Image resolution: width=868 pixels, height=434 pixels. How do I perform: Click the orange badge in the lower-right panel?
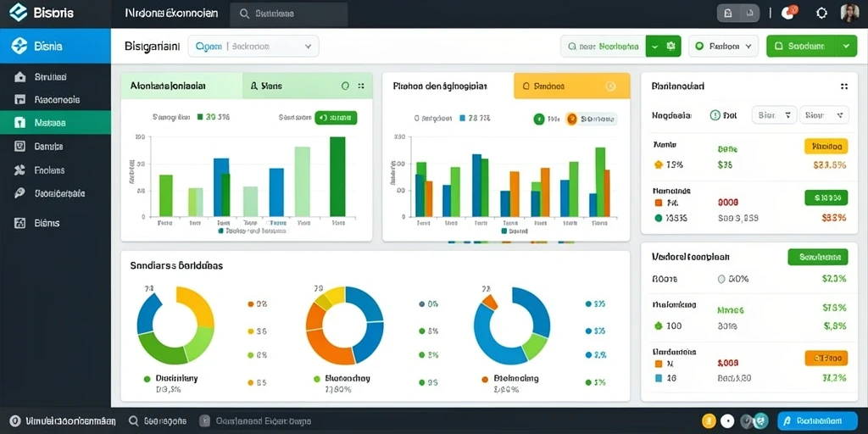(x=826, y=359)
